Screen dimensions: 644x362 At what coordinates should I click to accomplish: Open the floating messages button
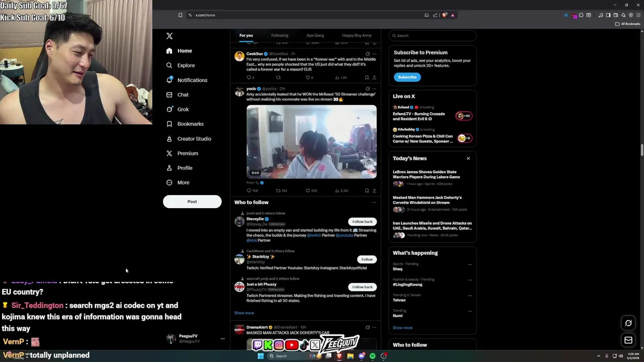(x=628, y=340)
